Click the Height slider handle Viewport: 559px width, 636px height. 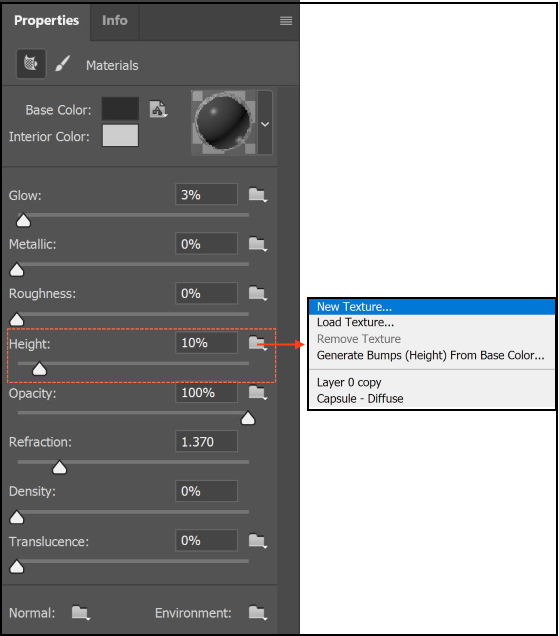pyautogui.click(x=39, y=369)
